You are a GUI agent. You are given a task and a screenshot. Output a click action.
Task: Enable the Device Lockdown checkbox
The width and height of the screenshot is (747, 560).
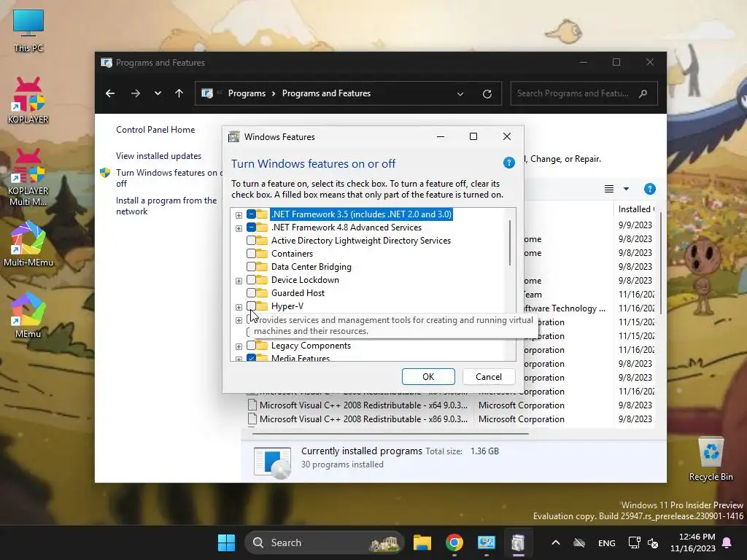251,280
